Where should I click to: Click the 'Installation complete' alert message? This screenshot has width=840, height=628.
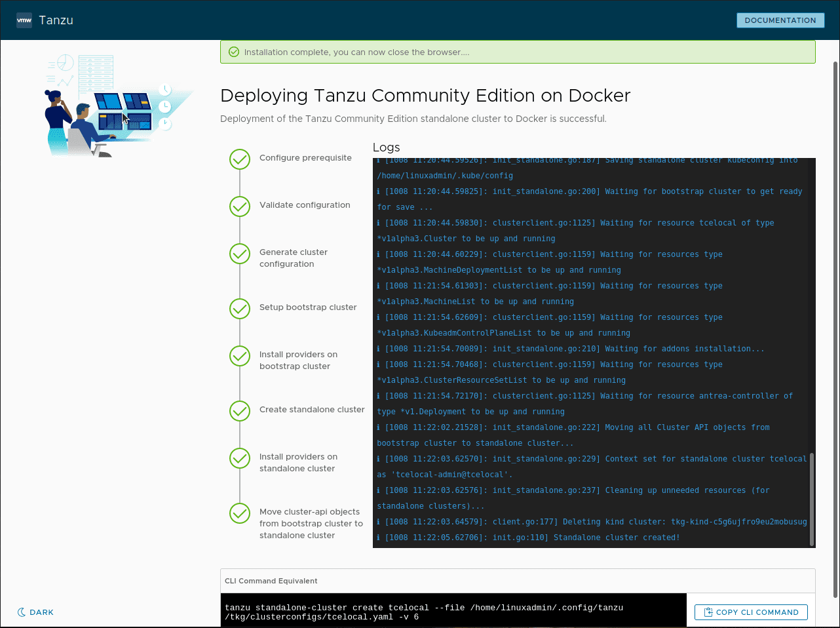(357, 52)
